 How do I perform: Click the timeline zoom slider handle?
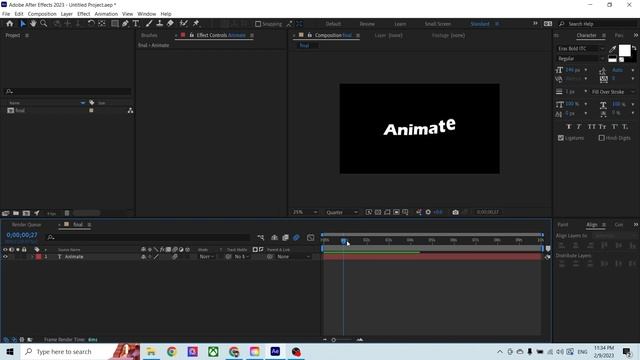333,340
